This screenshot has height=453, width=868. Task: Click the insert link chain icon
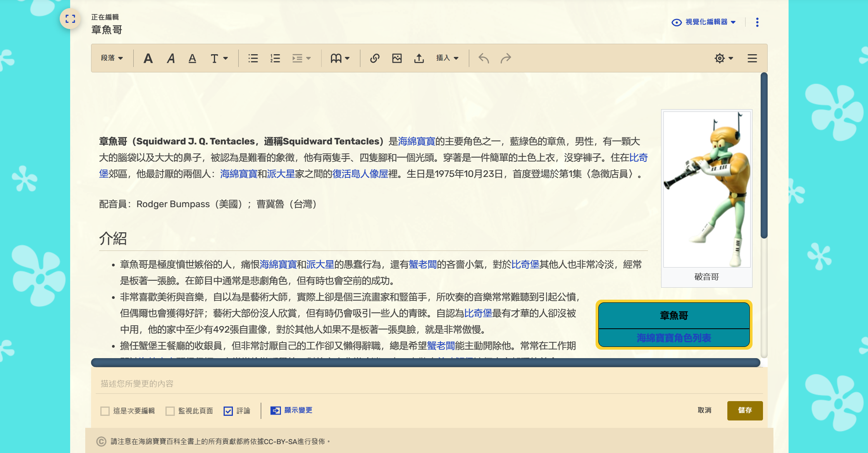pyautogui.click(x=374, y=58)
